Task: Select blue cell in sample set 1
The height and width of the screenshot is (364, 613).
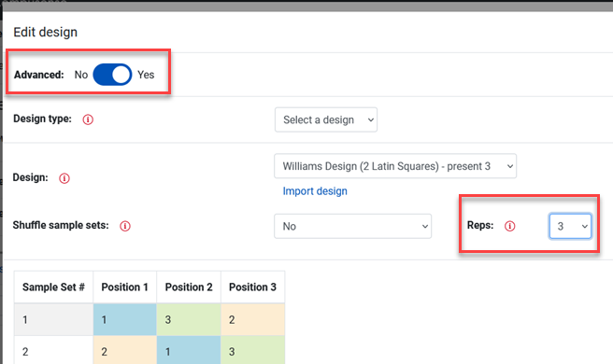Action: 124,320
